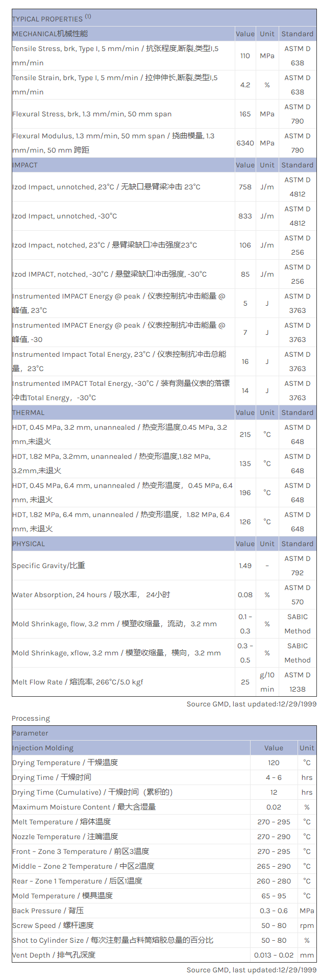Select the Vent Depth value cell

(x=274, y=955)
